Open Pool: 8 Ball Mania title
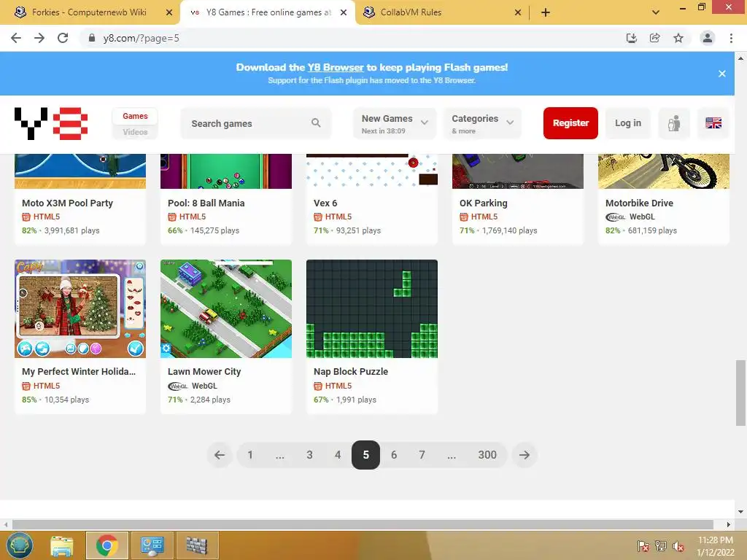The image size is (747, 560). point(206,203)
